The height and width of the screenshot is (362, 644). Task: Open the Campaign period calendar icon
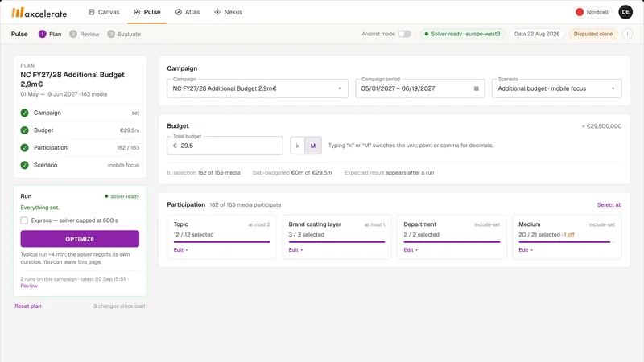tap(477, 88)
